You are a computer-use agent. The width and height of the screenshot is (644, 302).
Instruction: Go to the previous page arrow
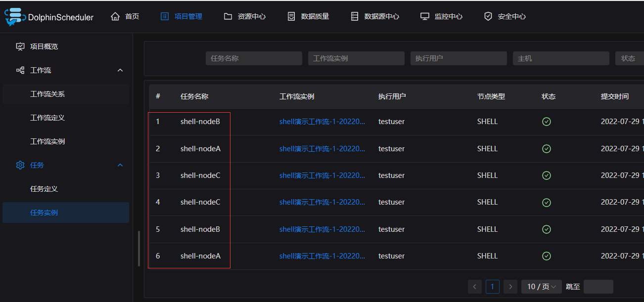pyautogui.click(x=475, y=287)
